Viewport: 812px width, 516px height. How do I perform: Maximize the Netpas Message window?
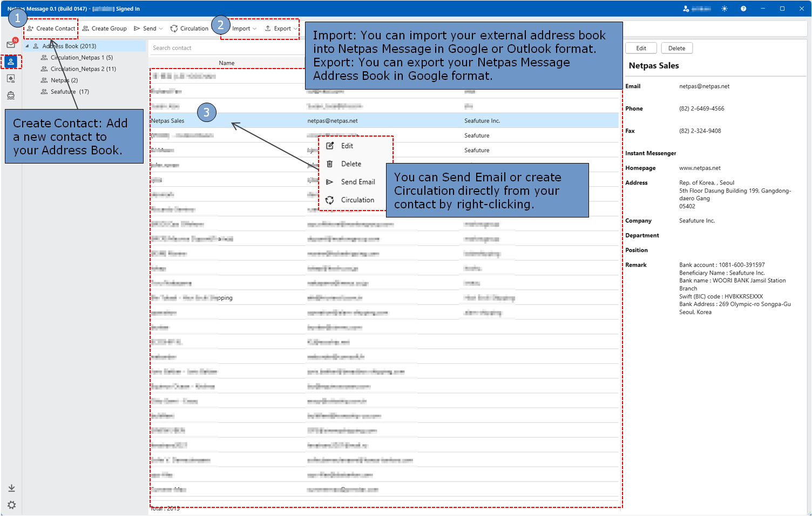(x=782, y=9)
